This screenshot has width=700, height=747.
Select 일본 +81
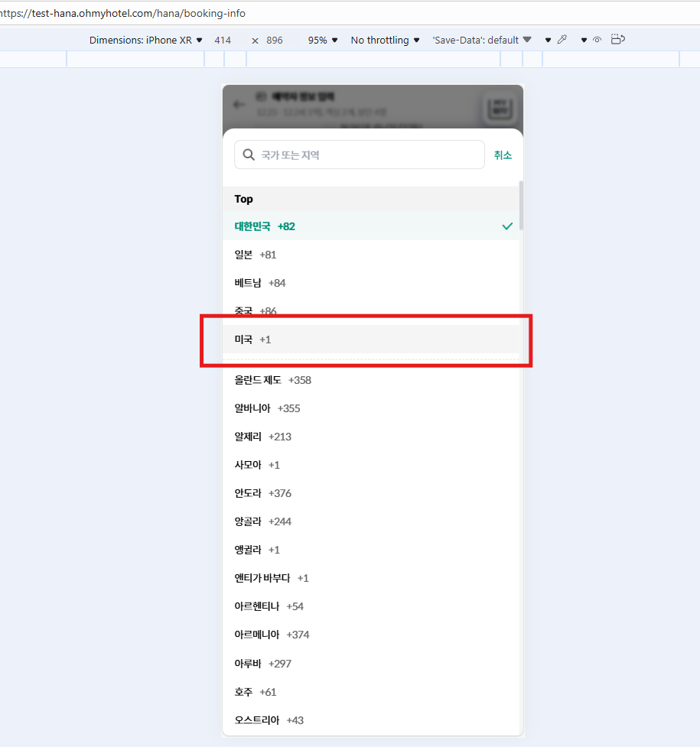point(371,255)
